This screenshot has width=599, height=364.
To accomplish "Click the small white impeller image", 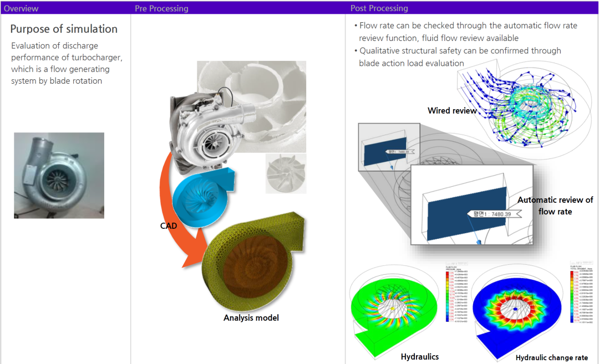I will 285,173.
